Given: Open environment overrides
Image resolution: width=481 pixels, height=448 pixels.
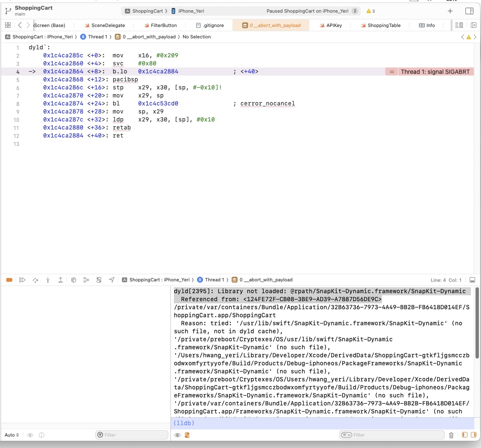Looking at the screenshot, I should point(99,280).
